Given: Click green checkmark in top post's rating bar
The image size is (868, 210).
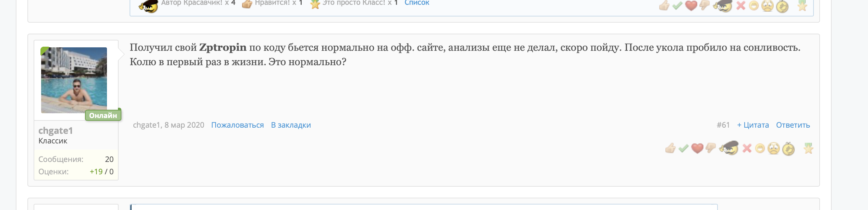Looking at the screenshot, I should tap(677, 6).
